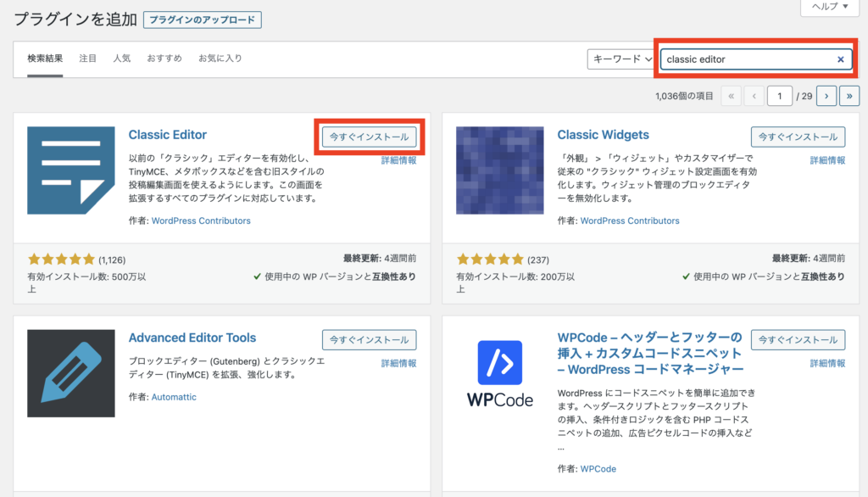Click the Classic Widgets rating count (237)
The height and width of the screenshot is (497, 868).
(538, 260)
